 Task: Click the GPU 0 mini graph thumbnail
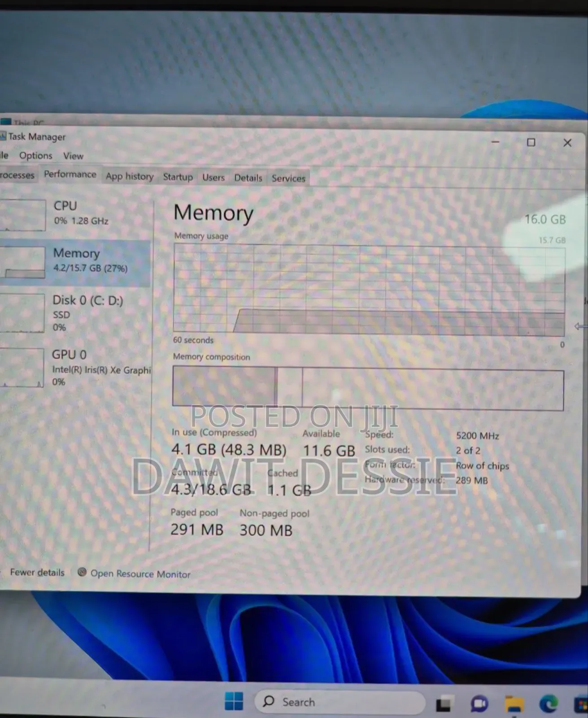point(22,368)
